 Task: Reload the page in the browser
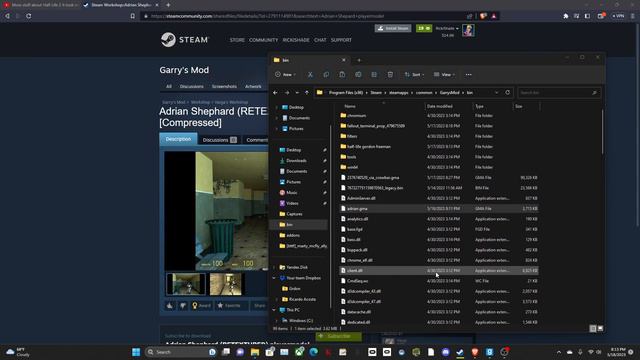(29, 16)
